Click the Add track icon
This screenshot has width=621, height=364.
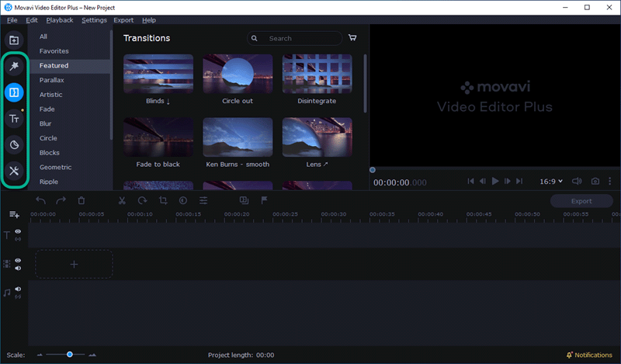14,214
